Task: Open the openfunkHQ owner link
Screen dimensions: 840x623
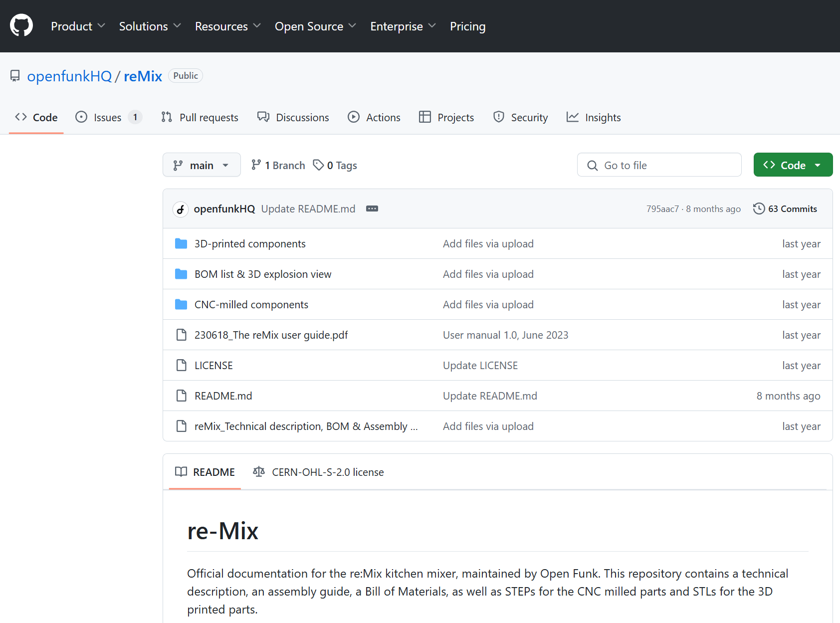Action: pyautogui.click(x=69, y=76)
